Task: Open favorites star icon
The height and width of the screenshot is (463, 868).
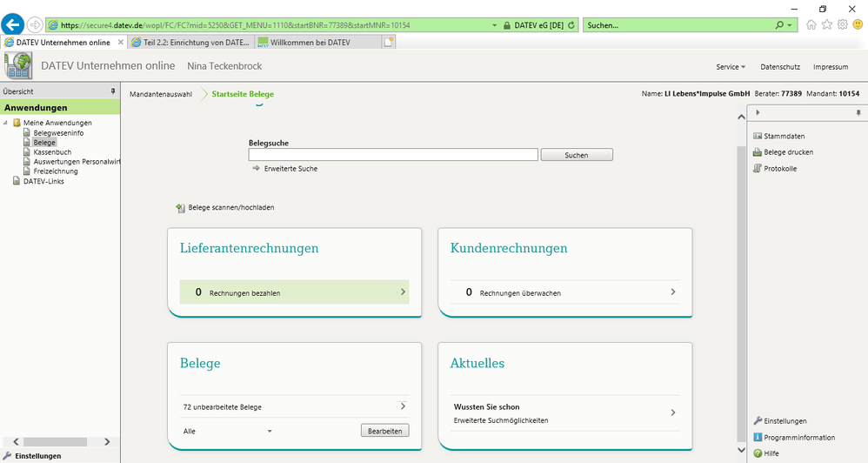Action: [826, 25]
